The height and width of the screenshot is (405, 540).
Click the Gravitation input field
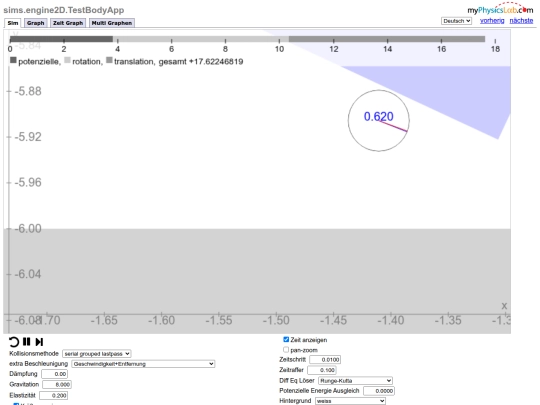(x=57, y=384)
